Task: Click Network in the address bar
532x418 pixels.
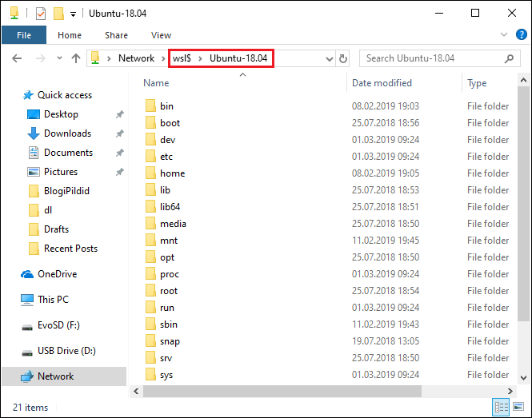Action: tap(136, 58)
